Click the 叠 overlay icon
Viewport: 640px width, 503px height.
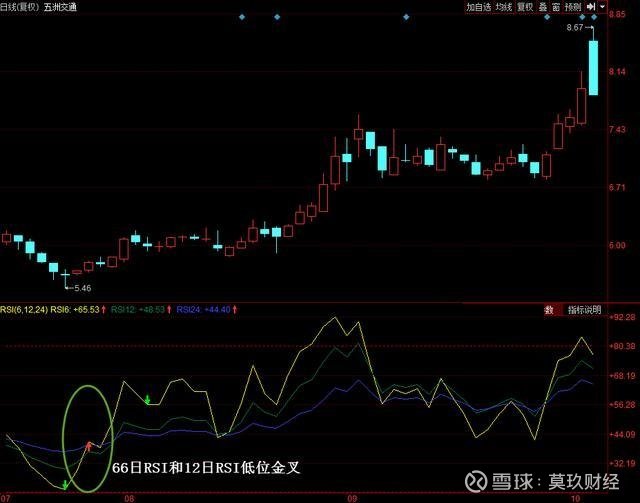(542, 7)
